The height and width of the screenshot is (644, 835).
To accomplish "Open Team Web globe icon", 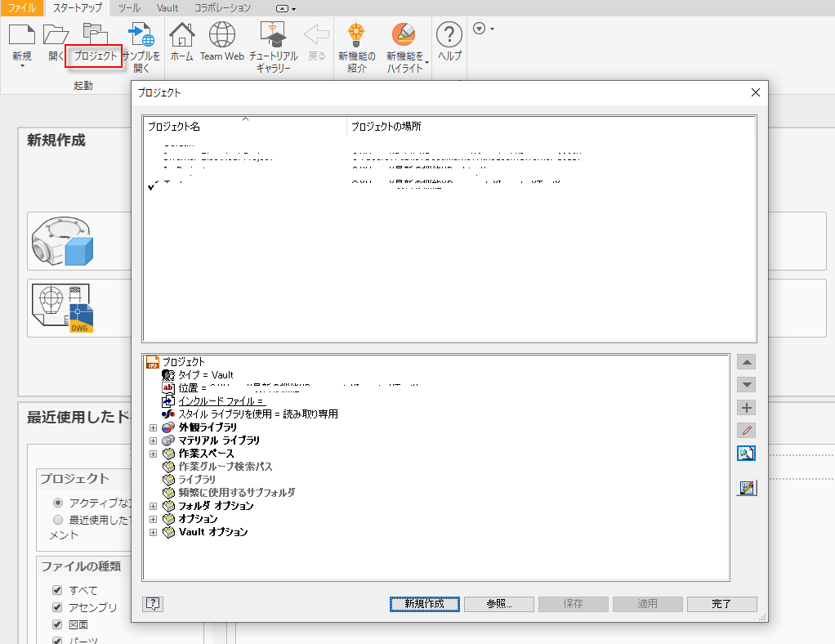I will tap(222, 34).
